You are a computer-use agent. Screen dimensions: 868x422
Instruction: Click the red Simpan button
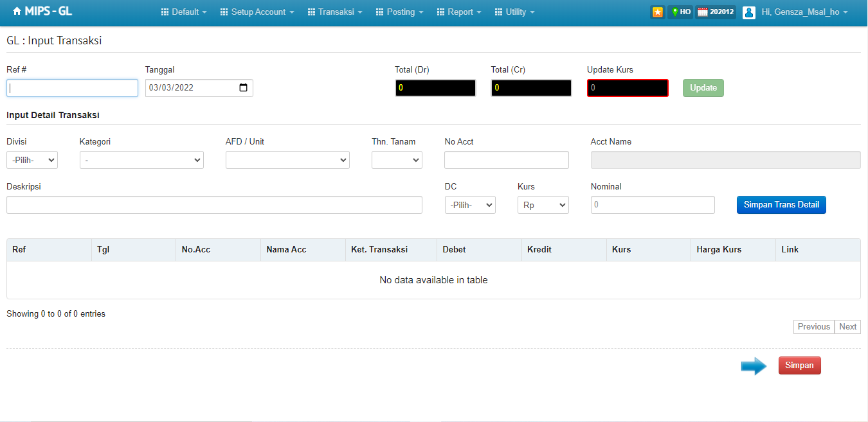(799, 365)
